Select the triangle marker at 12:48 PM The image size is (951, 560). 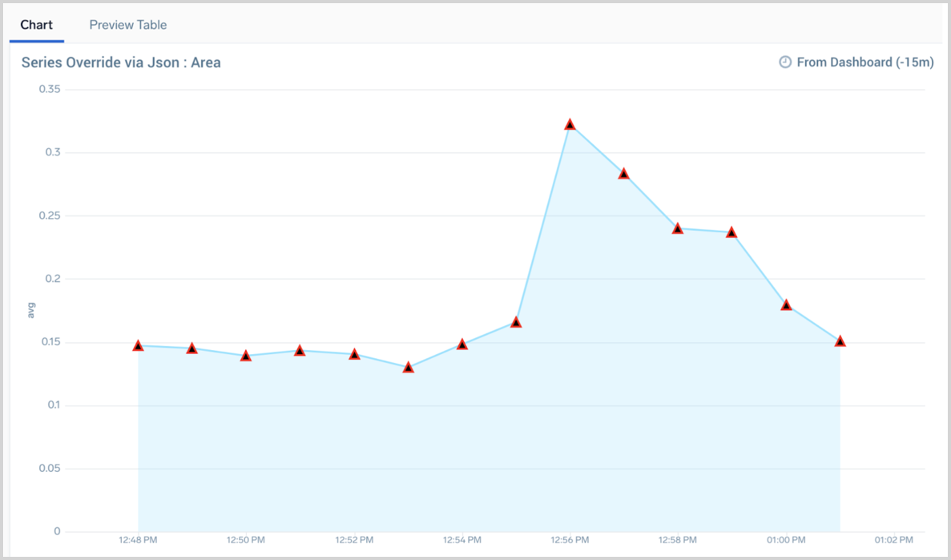click(x=138, y=346)
